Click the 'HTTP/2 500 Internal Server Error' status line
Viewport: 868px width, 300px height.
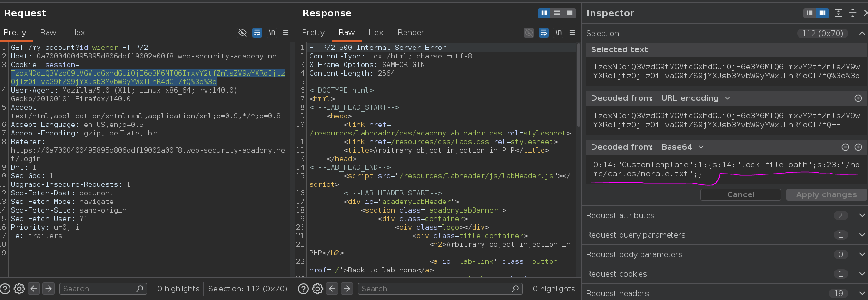pos(378,48)
